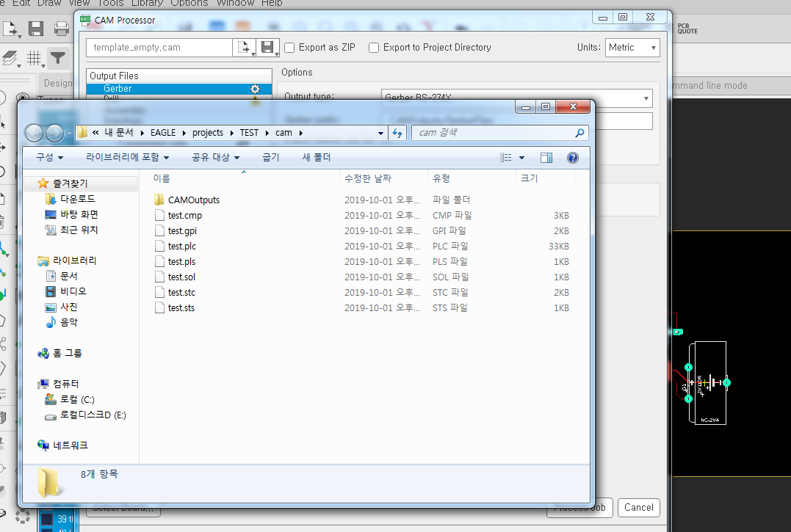The image size is (791, 532).
Task: Expand the chevron after cam in the breadcrumb
Action: (301, 133)
